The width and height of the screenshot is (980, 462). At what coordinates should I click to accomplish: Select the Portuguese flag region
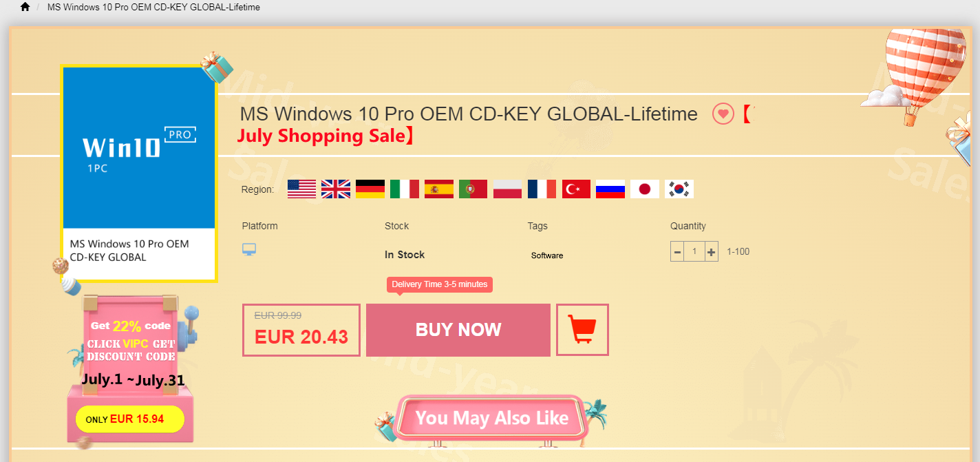[473, 189]
